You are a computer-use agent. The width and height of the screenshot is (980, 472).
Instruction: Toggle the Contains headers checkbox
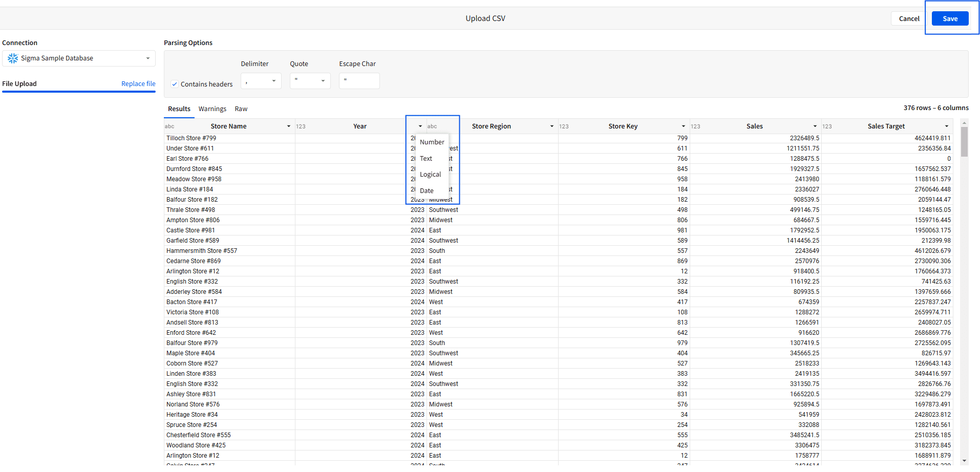[175, 84]
